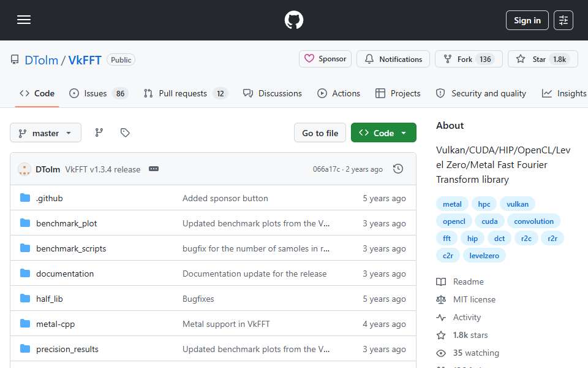This screenshot has height=368, width=588.
Task: Expand the master branch dropdown
Action: tap(45, 133)
